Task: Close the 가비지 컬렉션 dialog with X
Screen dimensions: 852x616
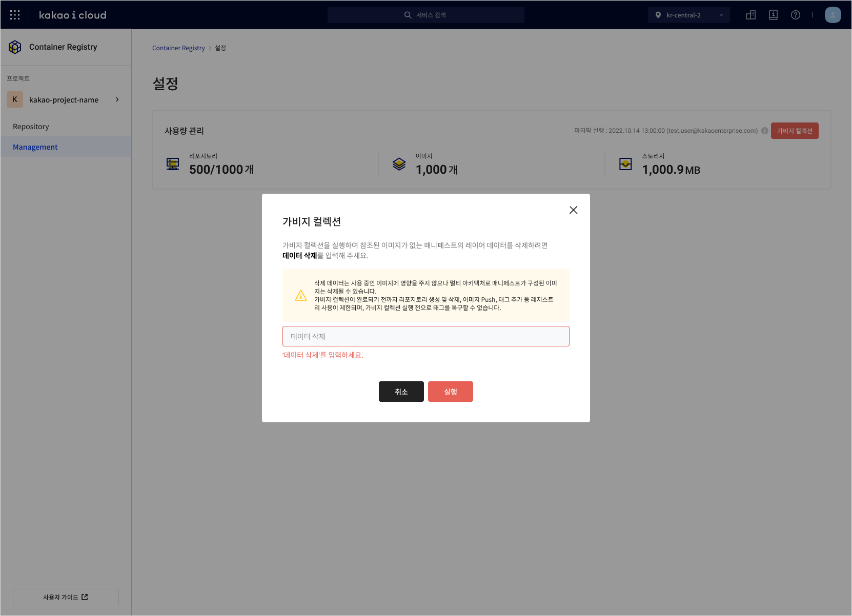Action: pyautogui.click(x=574, y=210)
